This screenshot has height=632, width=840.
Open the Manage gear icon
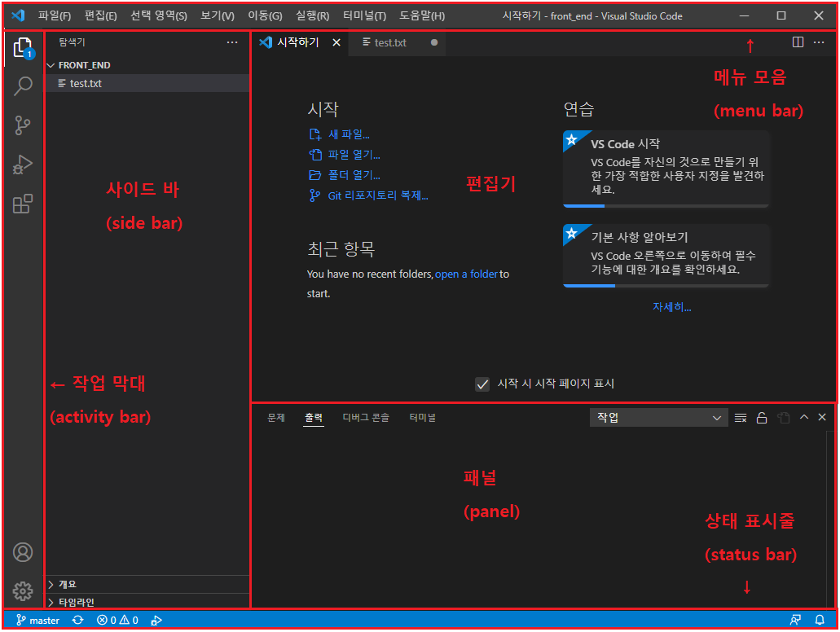(23, 591)
